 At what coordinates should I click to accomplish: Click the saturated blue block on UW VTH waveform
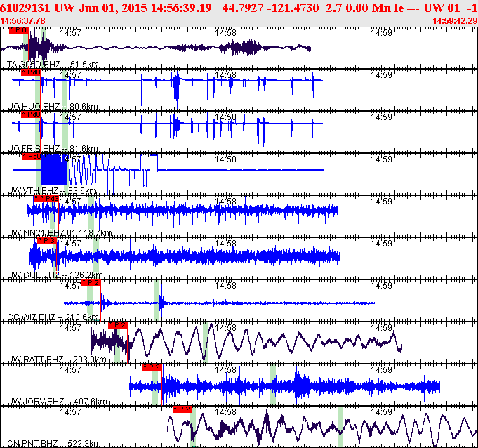54,170
